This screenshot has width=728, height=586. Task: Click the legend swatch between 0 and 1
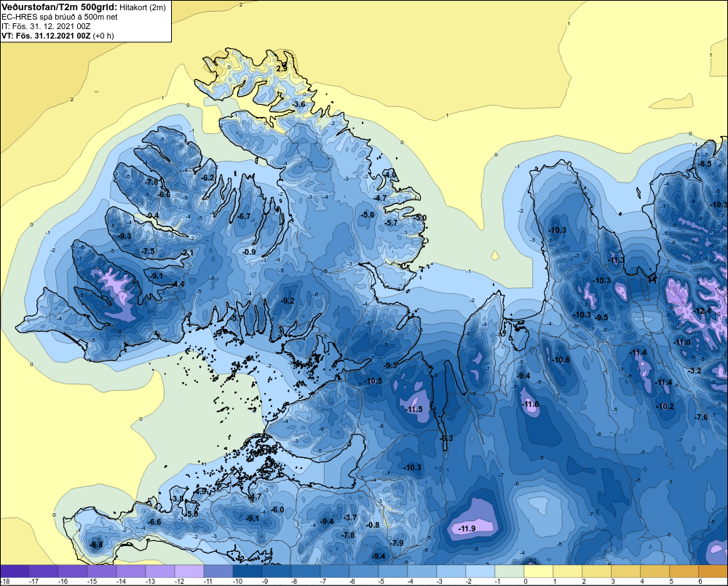(539, 571)
